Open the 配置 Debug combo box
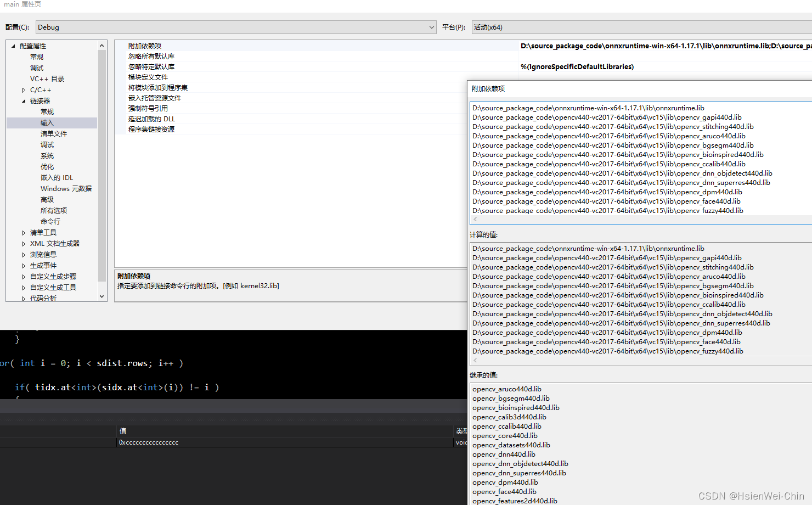 tap(236, 27)
